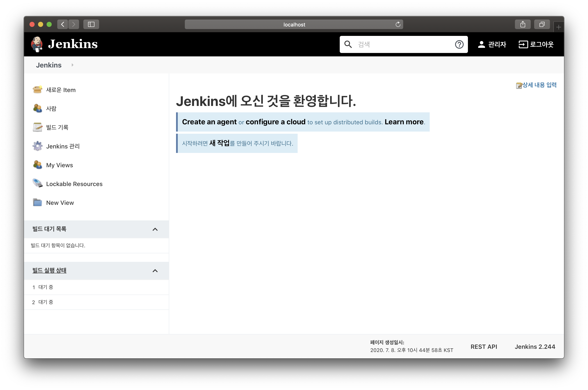Click the Lockable Resources USB icon

(x=37, y=183)
